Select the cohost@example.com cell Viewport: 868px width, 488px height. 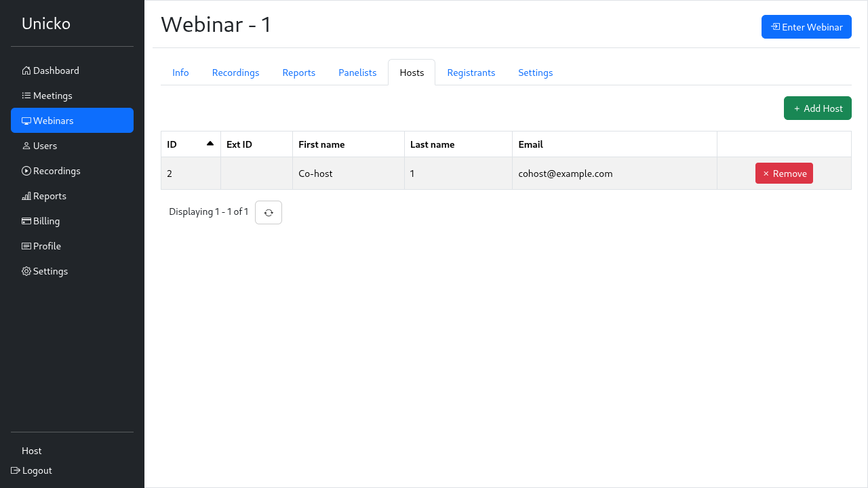(x=614, y=174)
